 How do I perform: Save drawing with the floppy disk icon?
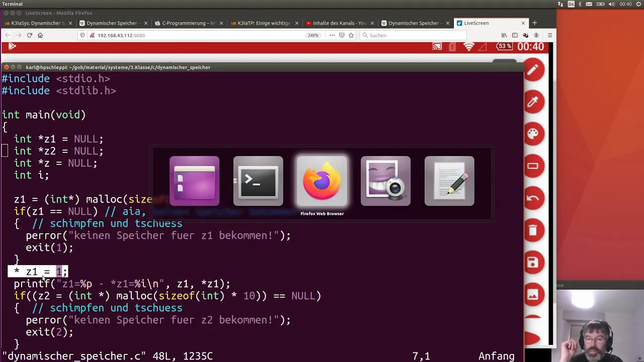click(x=534, y=262)
